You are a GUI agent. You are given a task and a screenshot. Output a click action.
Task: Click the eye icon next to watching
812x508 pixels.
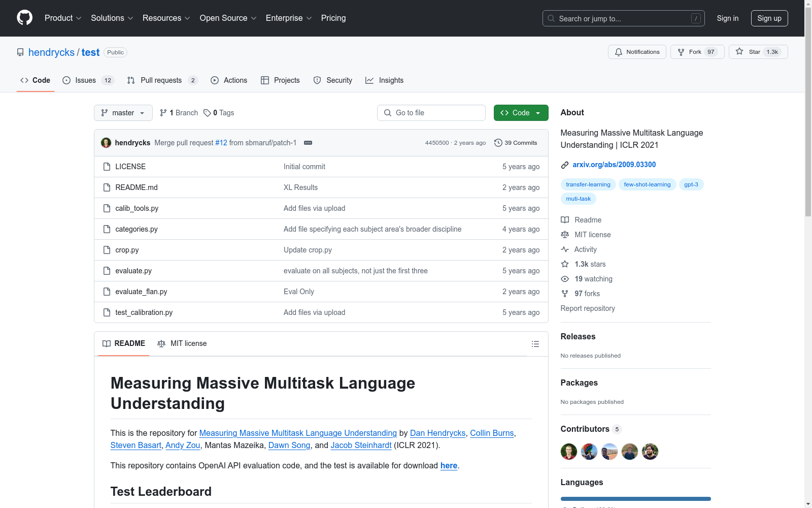click(565, 279)
